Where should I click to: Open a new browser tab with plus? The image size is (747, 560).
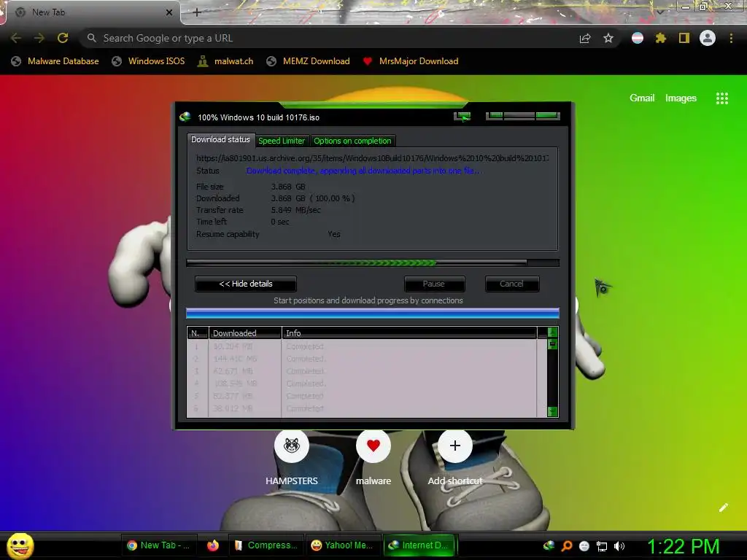click(197, 12)
